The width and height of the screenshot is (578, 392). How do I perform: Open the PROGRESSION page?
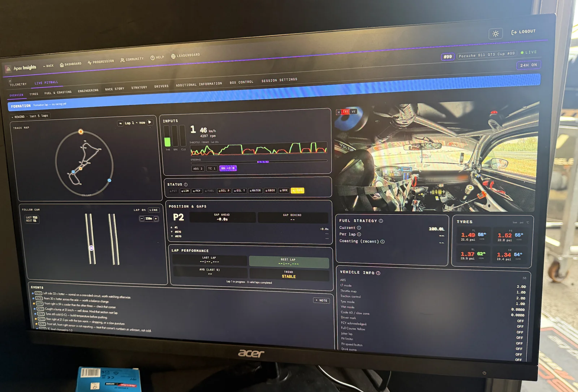click(101, 62)
